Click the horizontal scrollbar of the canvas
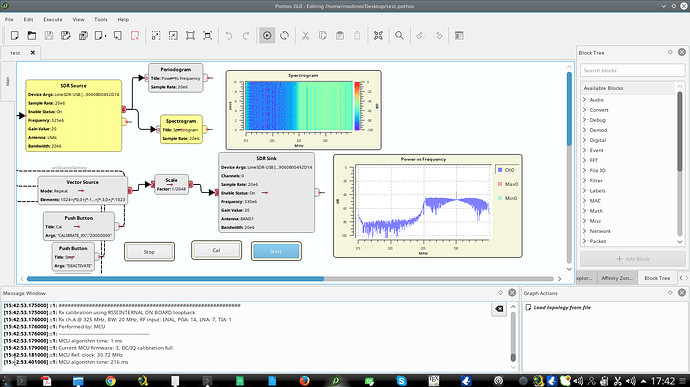Viewport: 690px width, 387px height. click(290, 279)
